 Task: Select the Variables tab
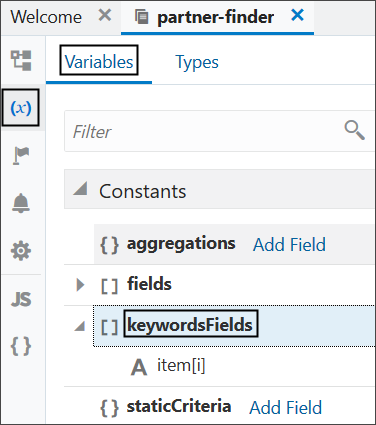[x=99, y=62]
